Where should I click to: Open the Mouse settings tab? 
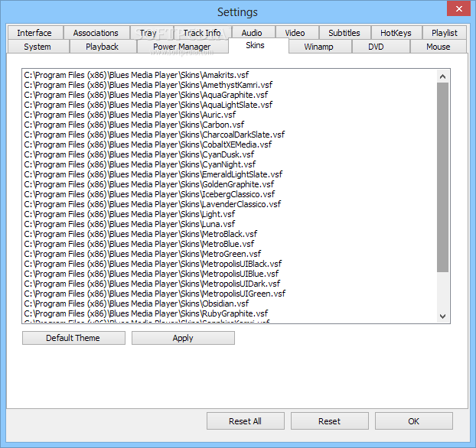click(439, 47)
